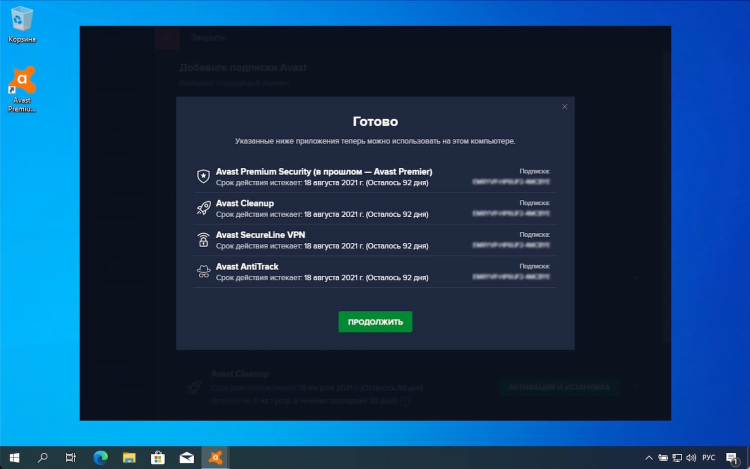Click the expiry date under Avast SecureLine VPN
This screenshot has width=750, height=469.
pos(322,246)
